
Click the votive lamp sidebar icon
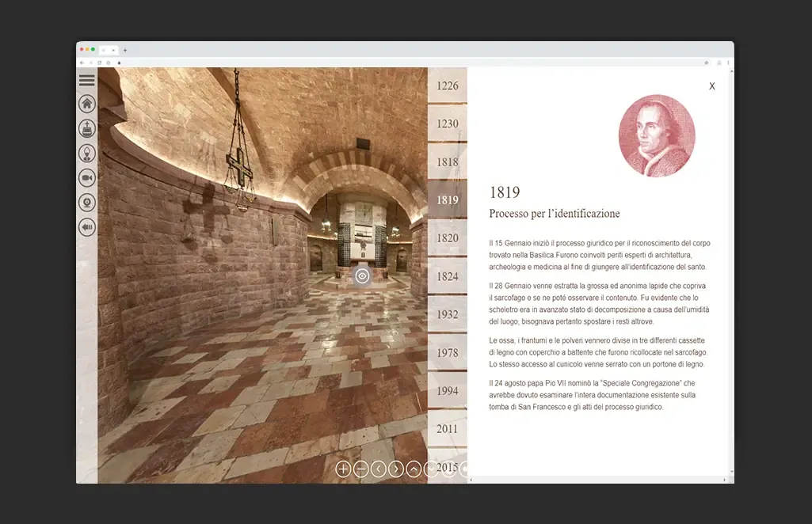pyautogui.click(x=87, y=153)
